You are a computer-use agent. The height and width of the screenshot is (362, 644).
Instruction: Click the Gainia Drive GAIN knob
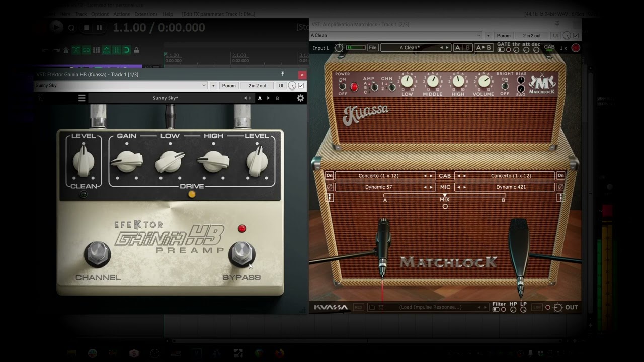(x=127, y=162)
